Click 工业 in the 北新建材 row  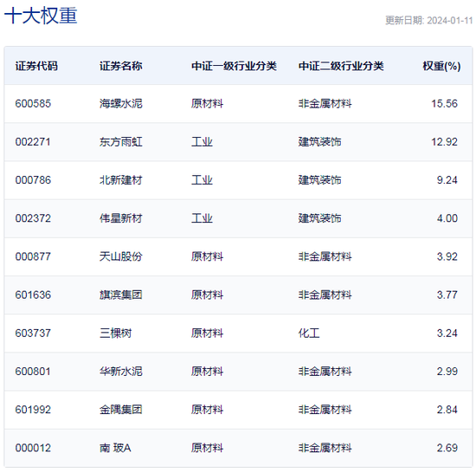point(202,180)
